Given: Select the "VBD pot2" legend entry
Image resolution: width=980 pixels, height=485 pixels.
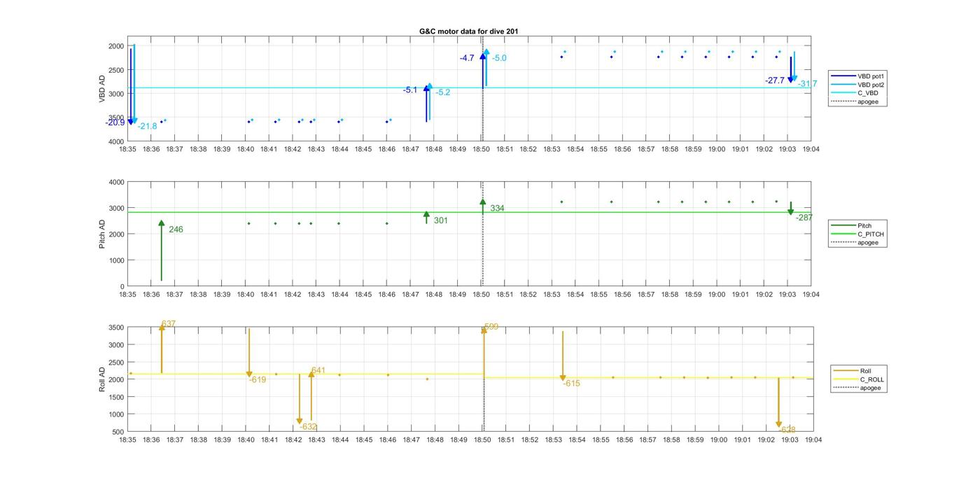Looking at the screenshot, I should 858,85.
